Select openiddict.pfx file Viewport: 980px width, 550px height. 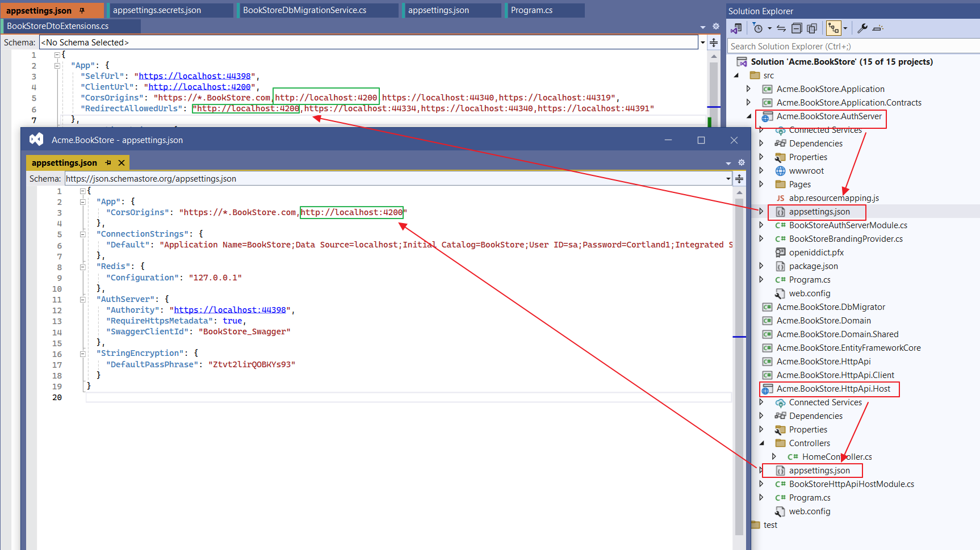[816, 253]
